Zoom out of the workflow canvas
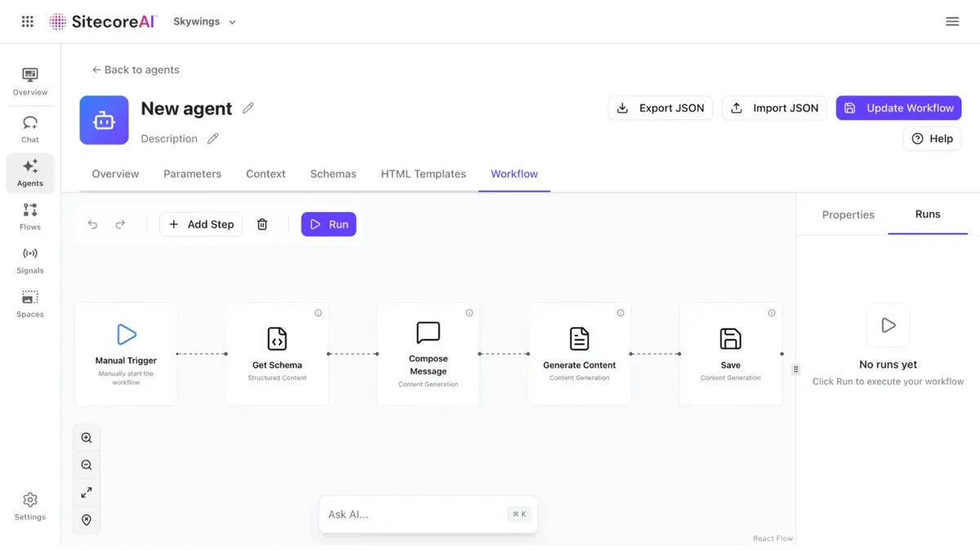 87,465
